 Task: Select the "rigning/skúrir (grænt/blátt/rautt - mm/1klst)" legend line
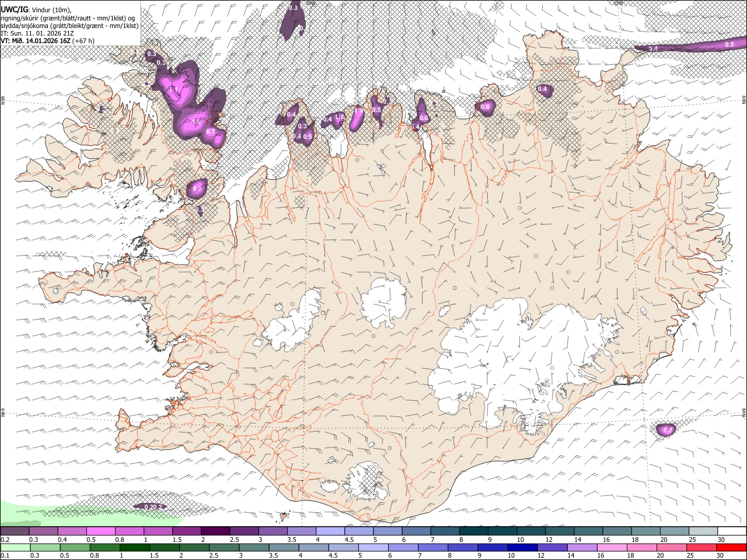point(67,17)
